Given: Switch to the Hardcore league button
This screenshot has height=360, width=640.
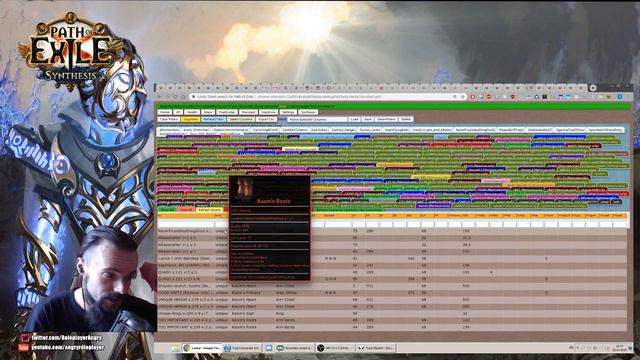Looking at the screenshot, I should click(x=269, y=112).
